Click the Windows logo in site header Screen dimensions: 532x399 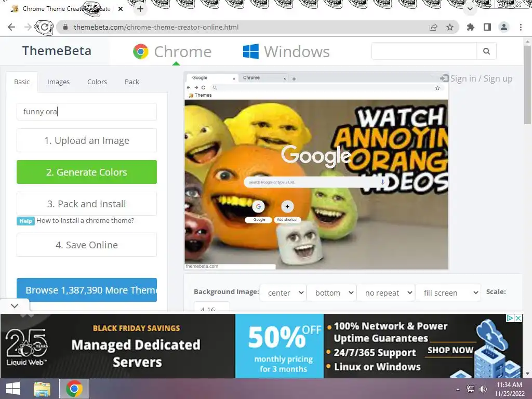tap(251, 51)
